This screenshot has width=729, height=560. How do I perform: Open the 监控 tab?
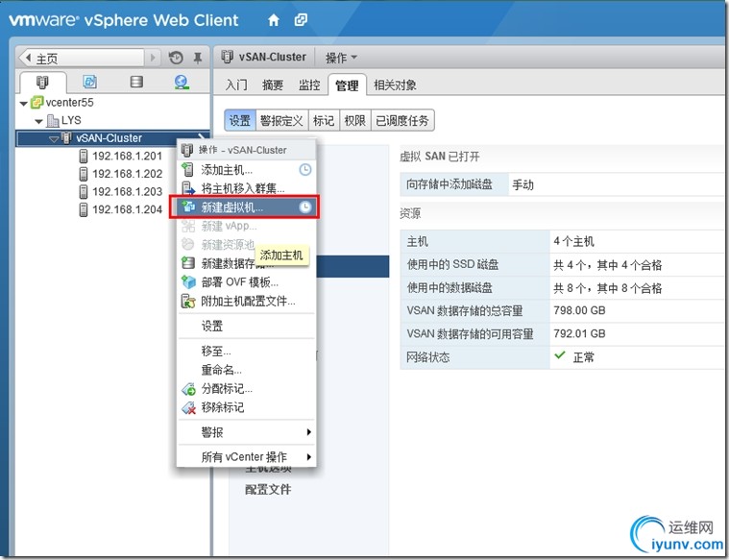309,85
